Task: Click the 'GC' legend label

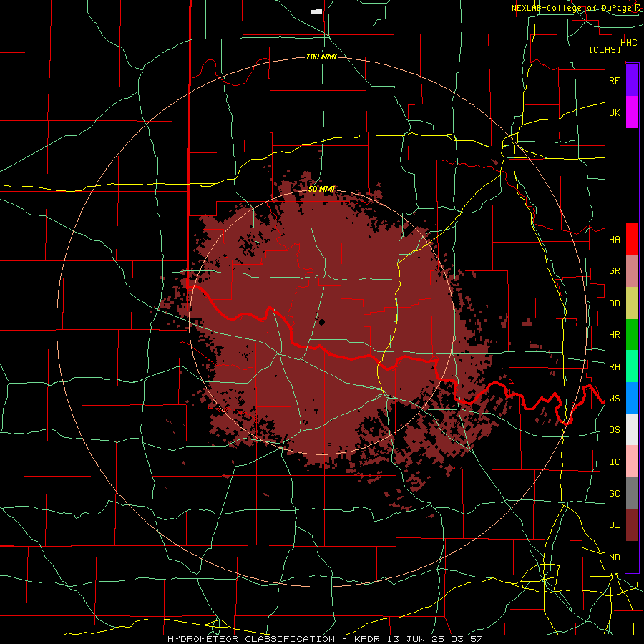Action: click(x=614, y=494)
